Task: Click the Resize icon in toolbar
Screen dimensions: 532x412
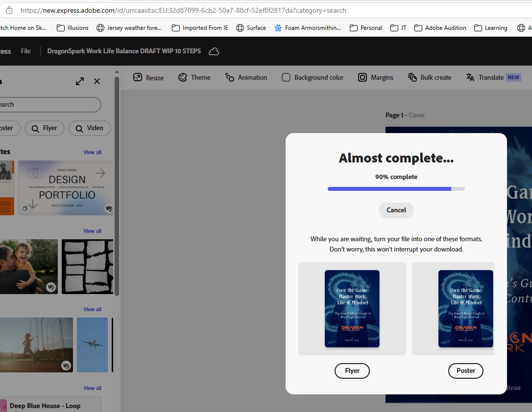Action: [x=138, y=78]
